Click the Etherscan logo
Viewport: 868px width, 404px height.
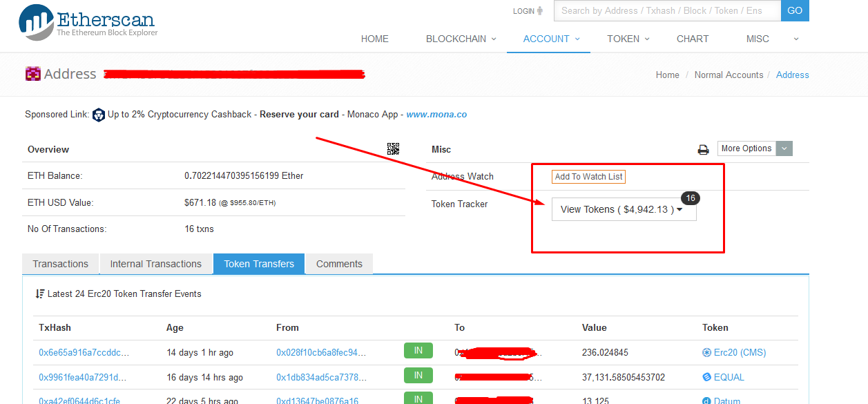[88, 22]
